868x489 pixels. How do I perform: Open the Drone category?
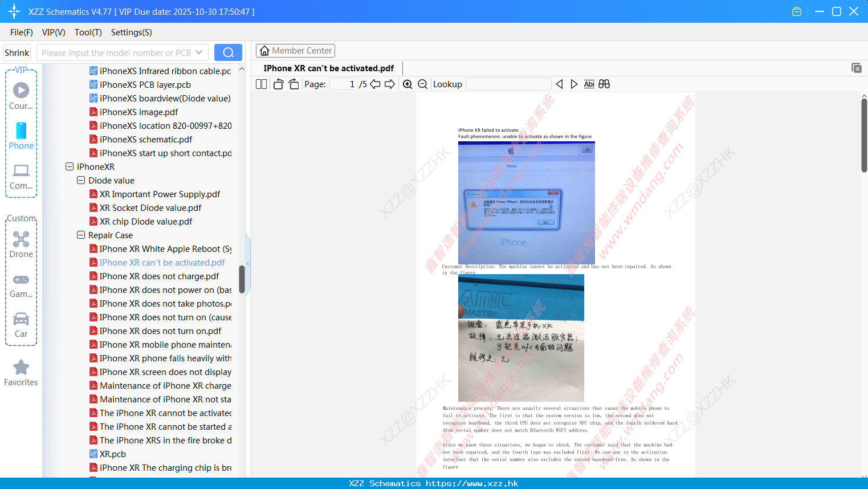tap(21, 244)
